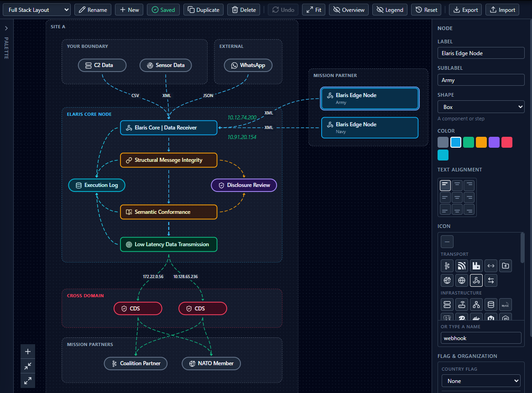The image size is (532, 393).
Task: Click the Rename toolbar button
Action: [x=93, y=10]
